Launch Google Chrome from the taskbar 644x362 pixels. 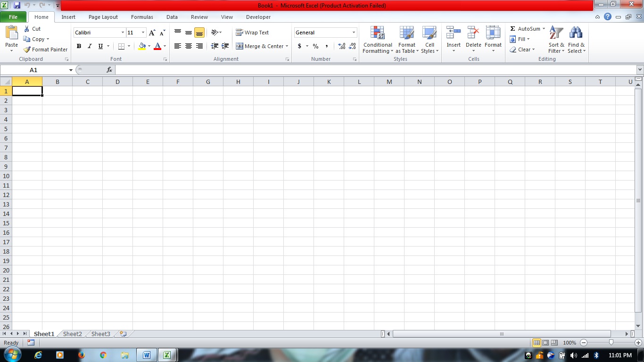[103, 355]
